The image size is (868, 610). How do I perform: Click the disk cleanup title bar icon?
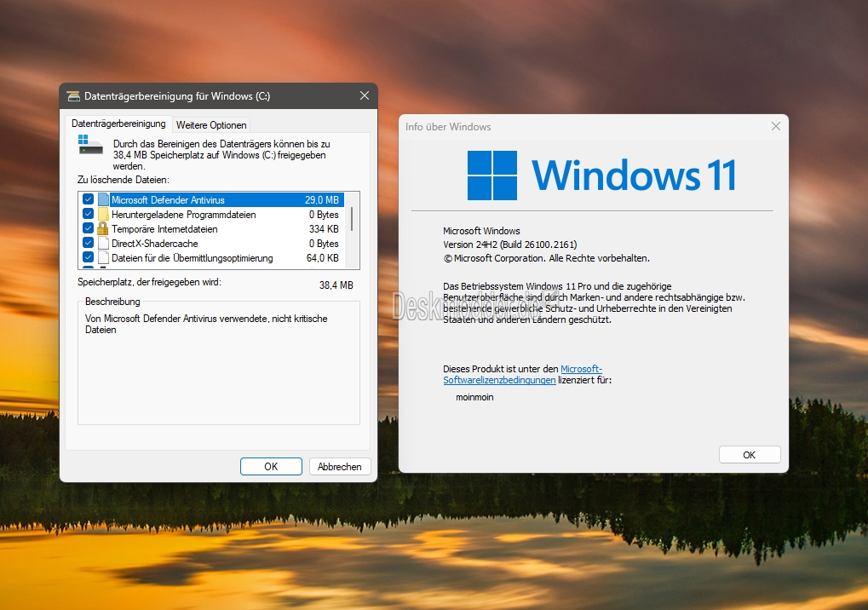click(73, 96)
